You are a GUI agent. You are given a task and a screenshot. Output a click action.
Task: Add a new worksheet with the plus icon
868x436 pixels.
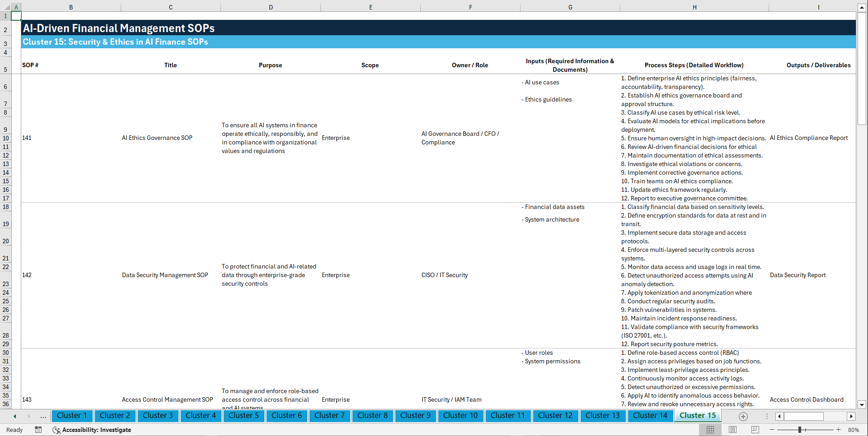click(x=743, y=416)
